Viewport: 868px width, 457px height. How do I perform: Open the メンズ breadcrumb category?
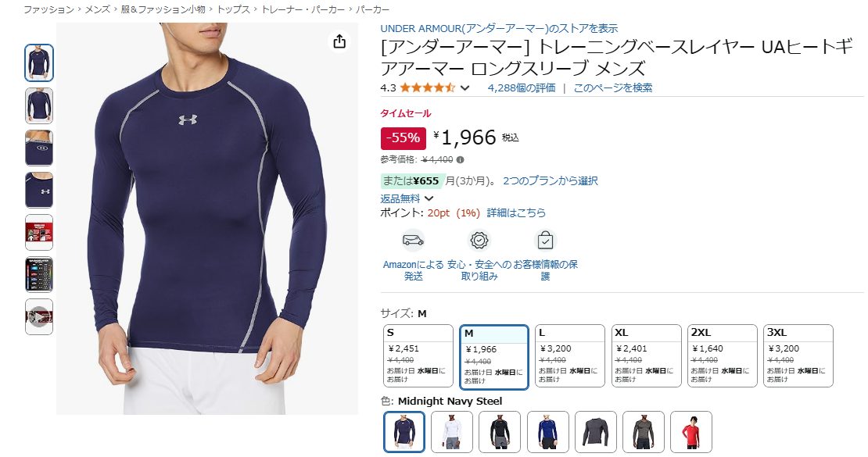(97, 9)
